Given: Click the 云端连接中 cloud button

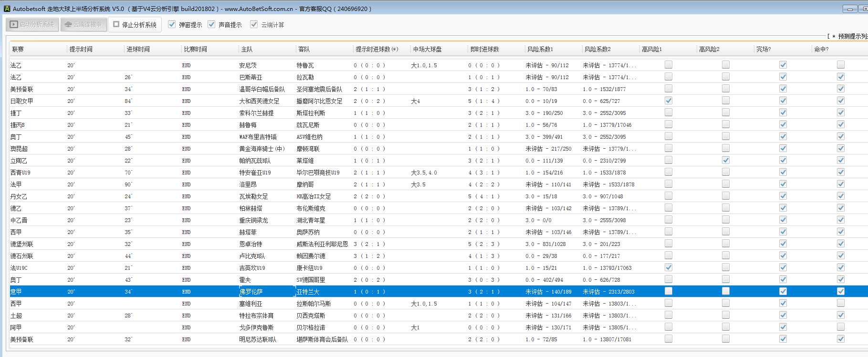Looking at the screenshot, I should click(84, 24).
